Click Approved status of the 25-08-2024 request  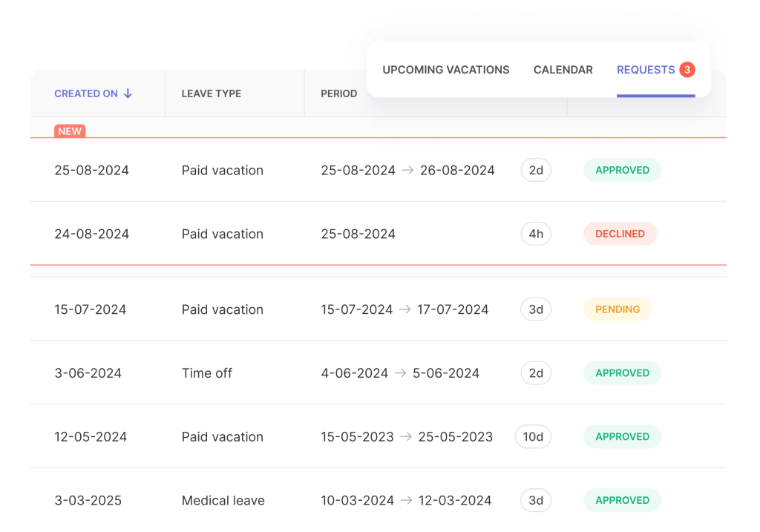(x=623, y=170)
